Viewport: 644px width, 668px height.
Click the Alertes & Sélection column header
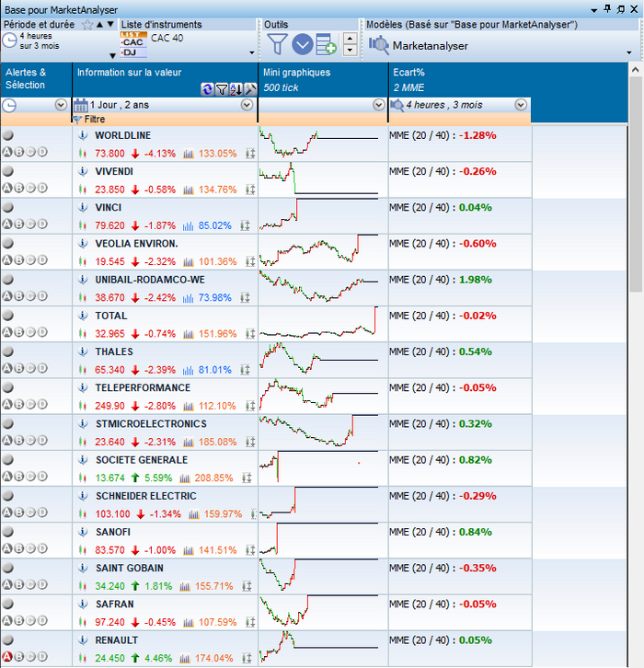coord(36,79)
